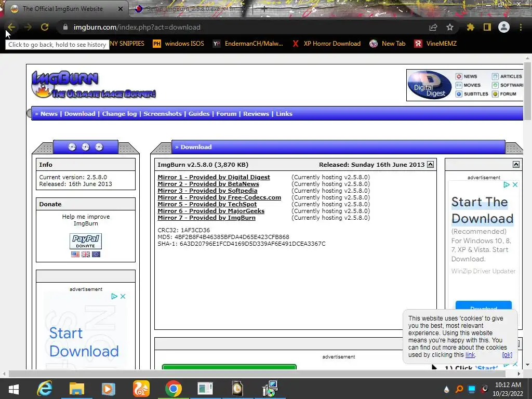
Task: Click the horizontal scrollbar at page bottom
Action: point(257,374)
